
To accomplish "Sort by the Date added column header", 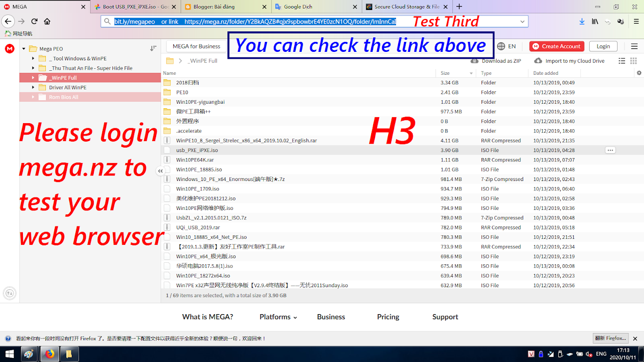I will coord(546,73).
